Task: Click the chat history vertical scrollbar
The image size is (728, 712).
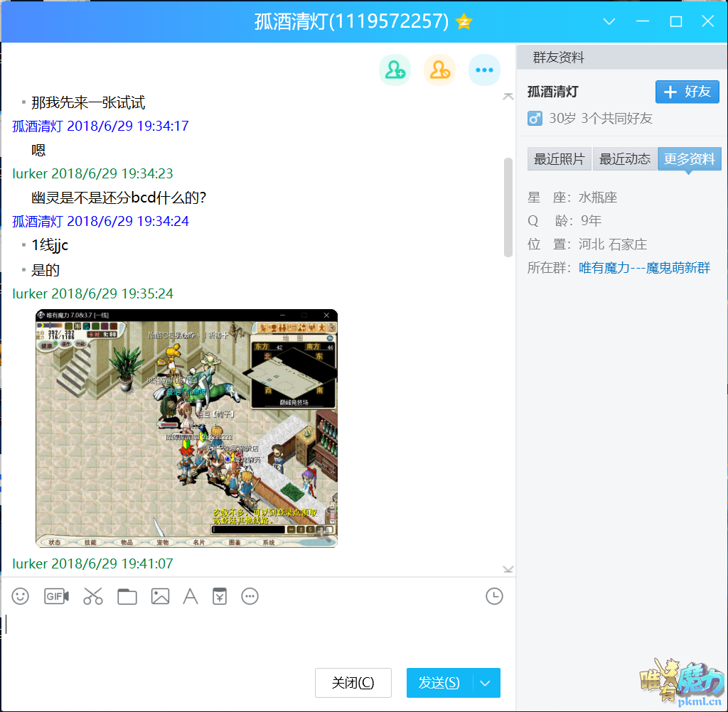Action: click(x=508, y=207)
